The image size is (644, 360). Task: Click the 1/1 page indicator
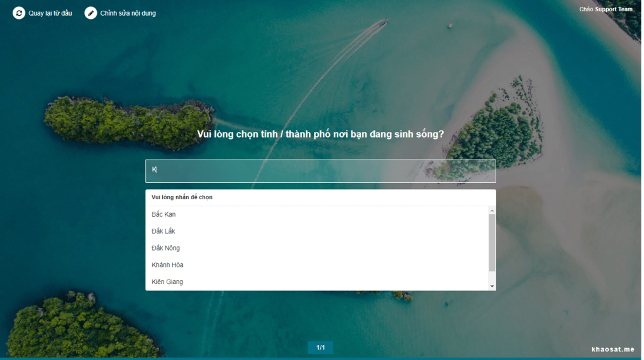[x=320, y=347]
